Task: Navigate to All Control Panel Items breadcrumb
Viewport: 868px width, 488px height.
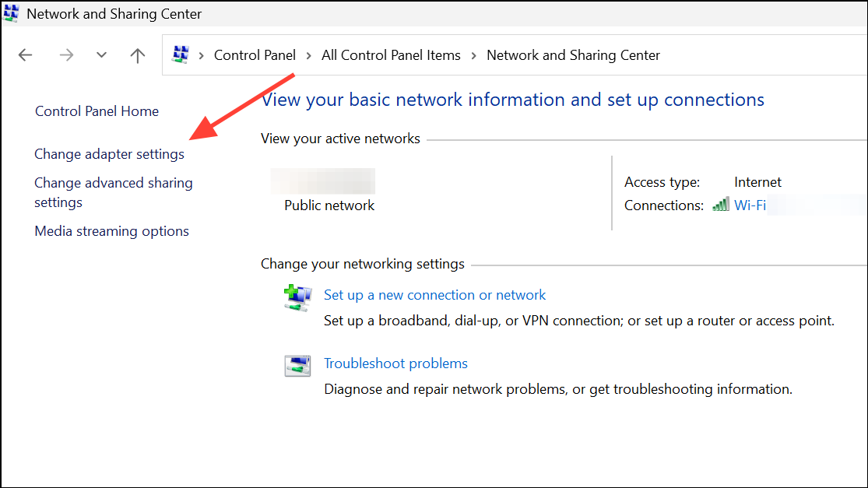Action: point(391,54)
